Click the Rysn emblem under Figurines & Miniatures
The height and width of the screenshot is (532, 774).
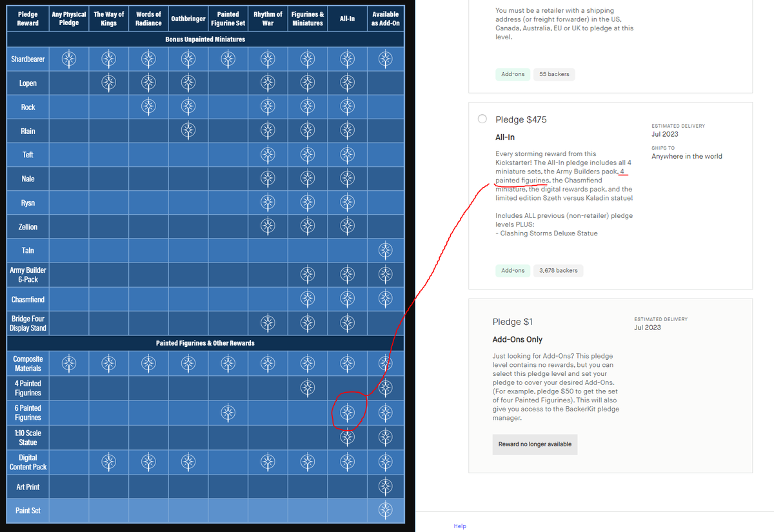[x=308, y=202]
